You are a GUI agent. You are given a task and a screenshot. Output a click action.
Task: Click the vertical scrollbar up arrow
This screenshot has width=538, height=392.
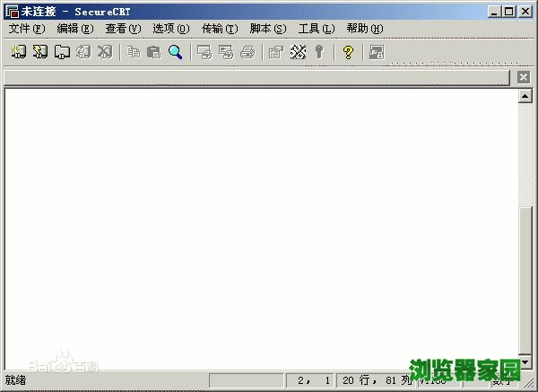coord(526,95)
